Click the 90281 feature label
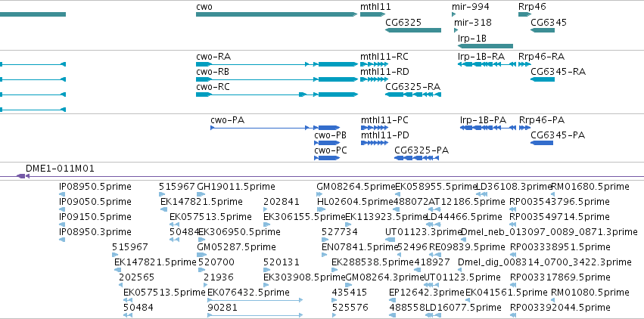644x319 pixels. (222, 308)
